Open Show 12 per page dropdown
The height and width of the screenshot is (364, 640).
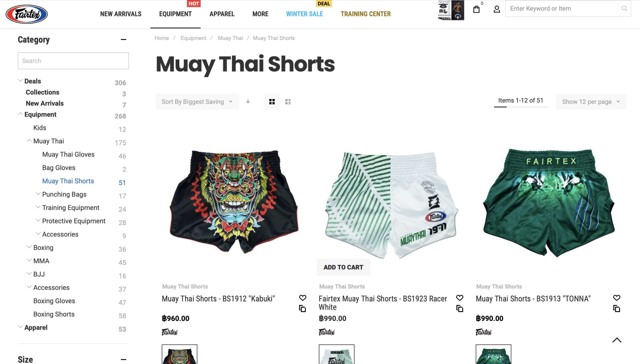(591, 102)
